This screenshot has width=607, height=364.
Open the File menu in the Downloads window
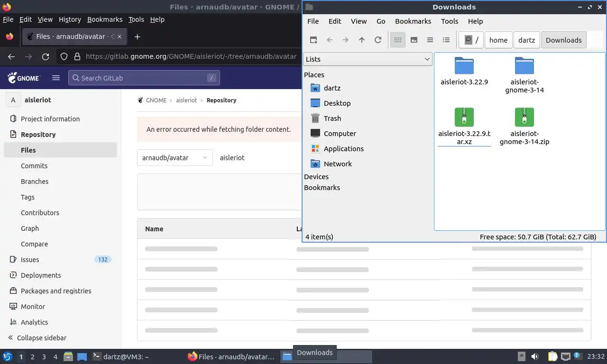tap(313, 21)
